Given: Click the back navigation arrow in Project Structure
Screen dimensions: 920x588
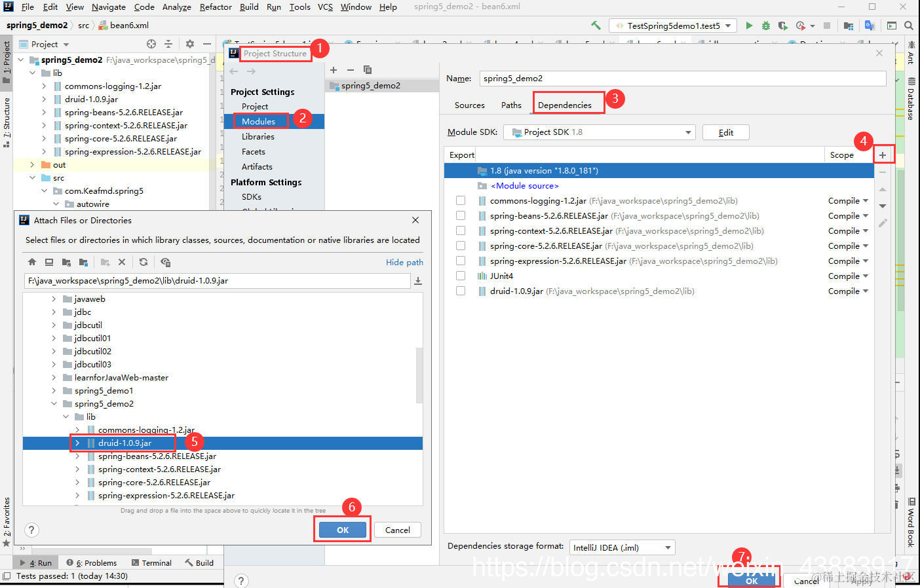Looking at the screenshot, I should (x=234, y=71).
